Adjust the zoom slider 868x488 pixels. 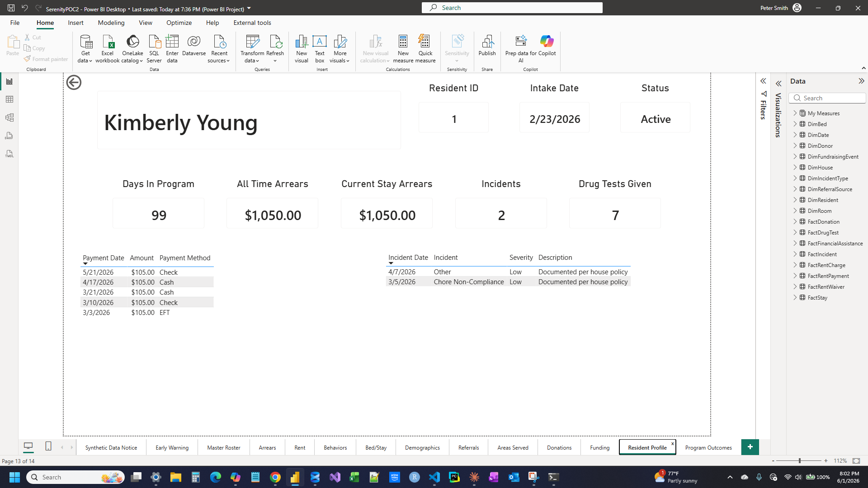point(800,460)
